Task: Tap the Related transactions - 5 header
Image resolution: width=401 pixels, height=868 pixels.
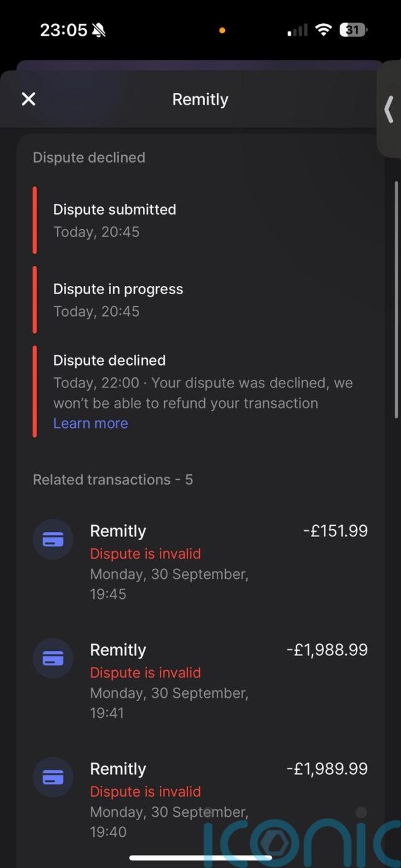Action: 113,480
